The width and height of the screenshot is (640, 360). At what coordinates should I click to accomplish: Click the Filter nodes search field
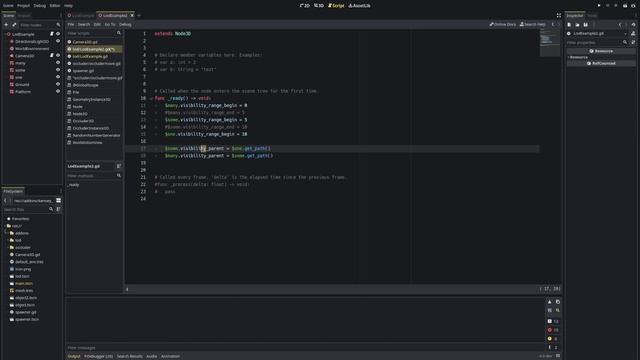point(40,25)
